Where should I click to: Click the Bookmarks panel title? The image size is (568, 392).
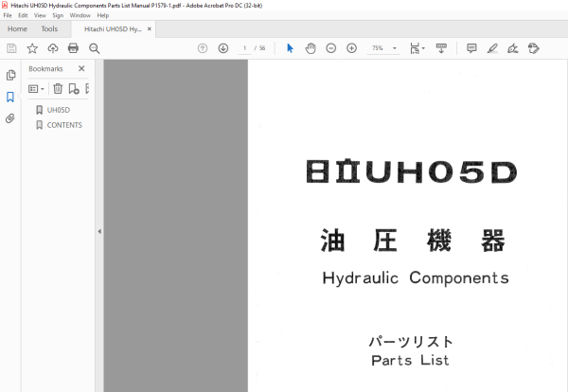(45, 69)
